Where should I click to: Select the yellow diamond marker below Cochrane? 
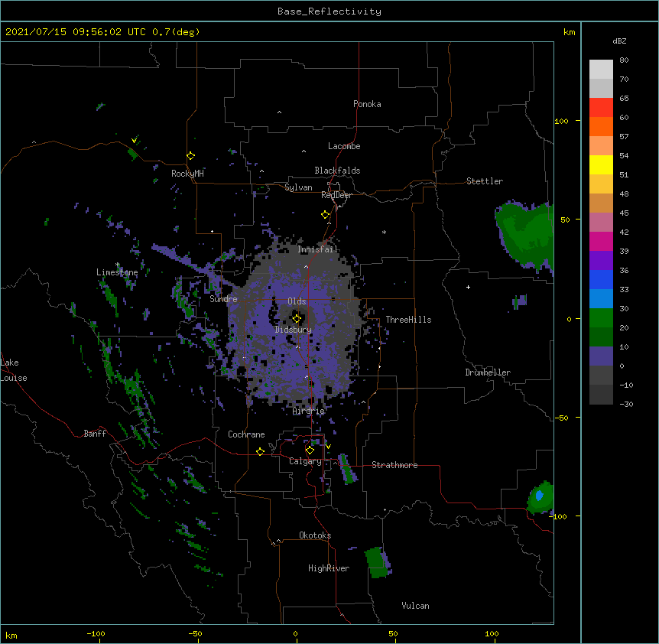[x=260, y=451]
